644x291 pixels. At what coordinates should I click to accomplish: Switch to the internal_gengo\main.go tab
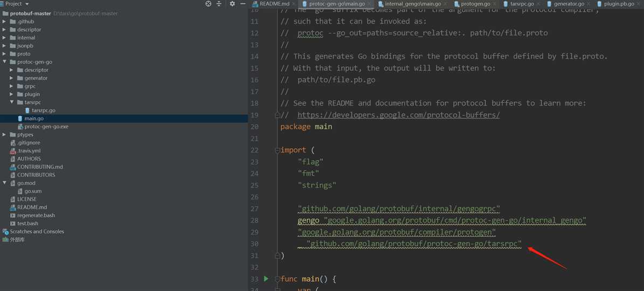click(x=413, y=4)
